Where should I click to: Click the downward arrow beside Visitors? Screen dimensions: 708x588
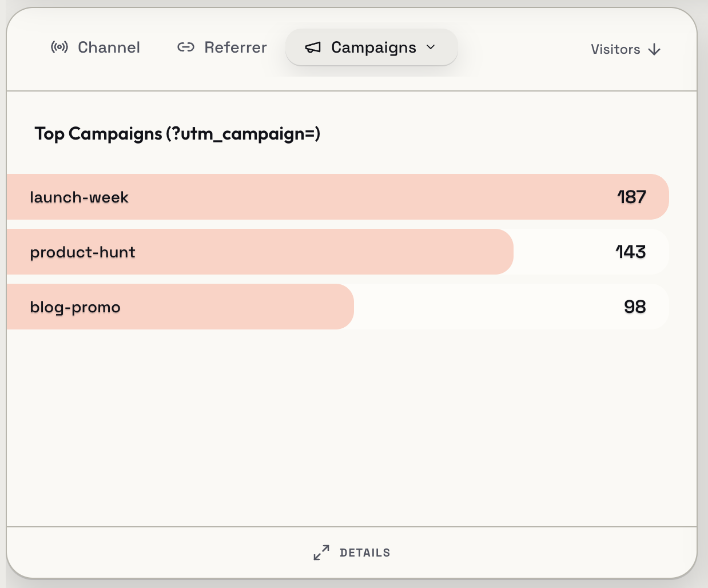[x=654, y=49]
